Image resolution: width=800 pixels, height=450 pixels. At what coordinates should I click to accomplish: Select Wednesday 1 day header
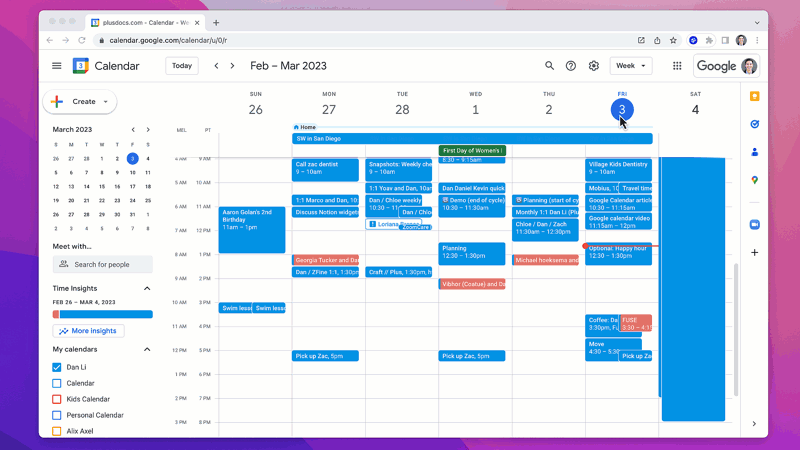coord(476,109)
